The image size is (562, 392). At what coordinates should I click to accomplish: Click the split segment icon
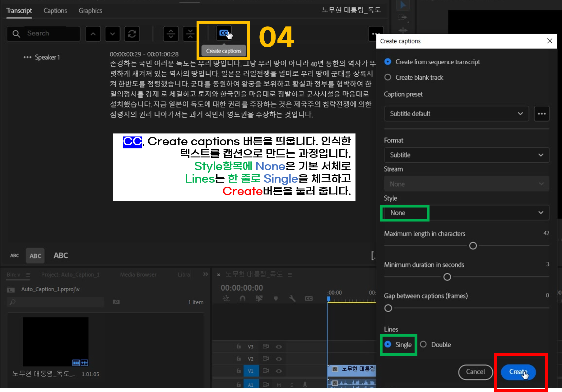click(171, 34)
